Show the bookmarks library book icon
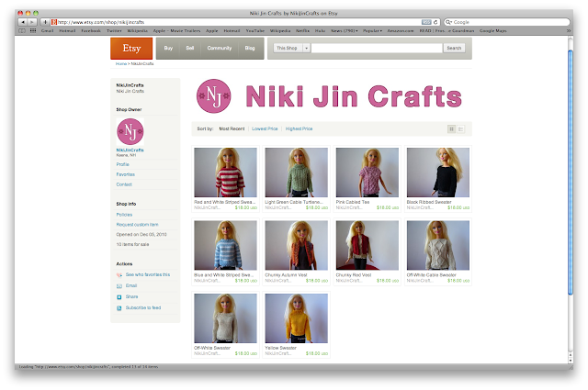588x390 pixels. point(22,30)
